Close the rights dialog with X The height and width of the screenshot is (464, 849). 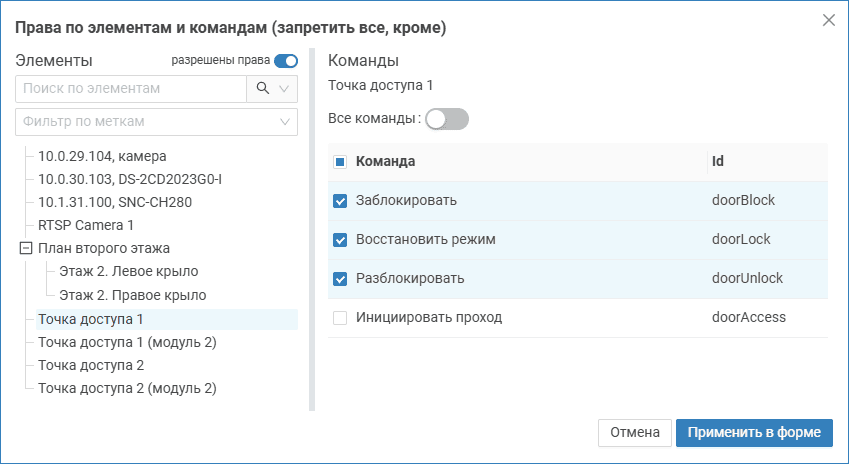click(828, 20)
